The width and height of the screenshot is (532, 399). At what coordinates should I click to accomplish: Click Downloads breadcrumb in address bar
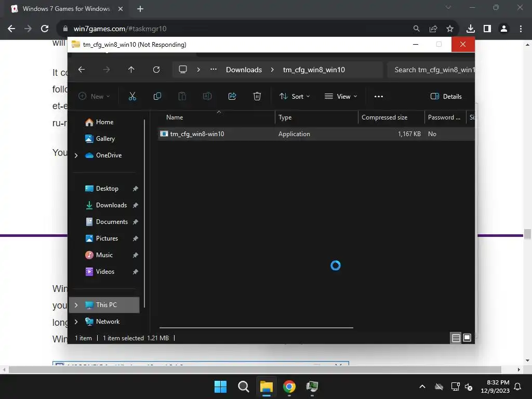(x=244, y=70)
